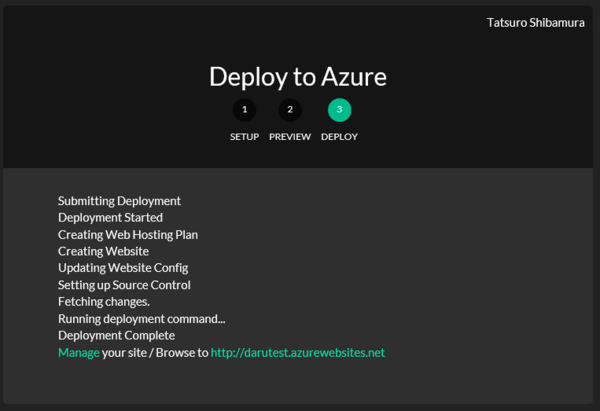Click the 'Creating Website' log line
600x411 pixels.
(x=104, y=251)
